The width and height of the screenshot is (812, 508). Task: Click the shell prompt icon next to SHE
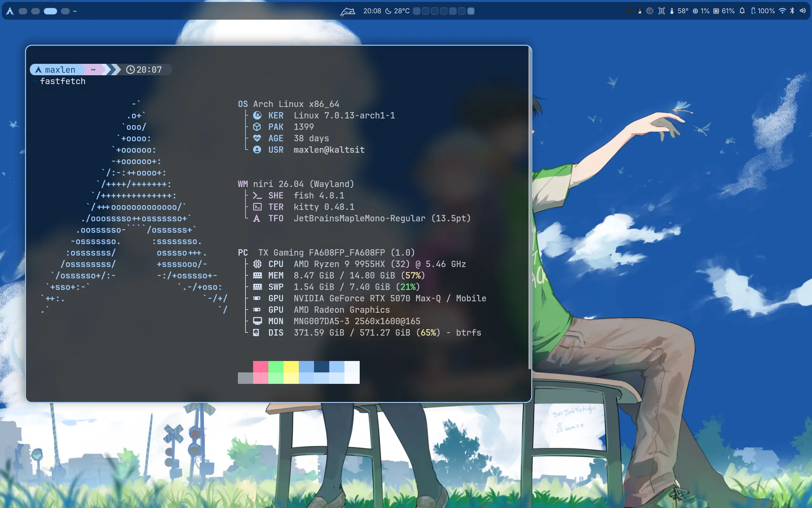point(257,196)
